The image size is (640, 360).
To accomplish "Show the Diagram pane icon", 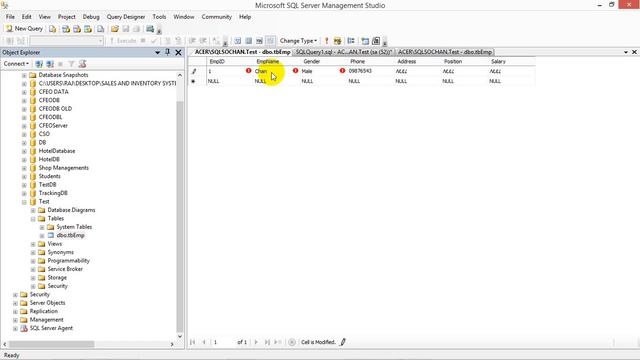I will [x=238, y=41].
